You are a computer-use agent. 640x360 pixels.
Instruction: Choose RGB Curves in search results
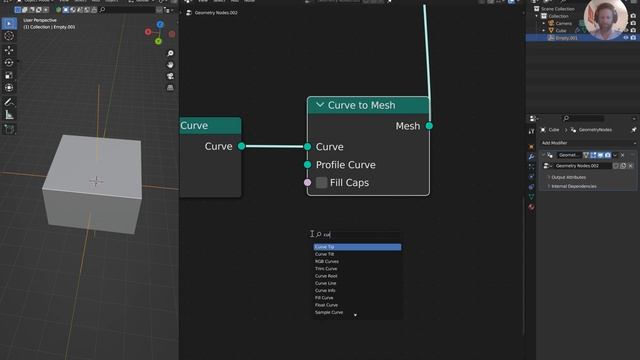pyautogui.click(x=357, y=261)
